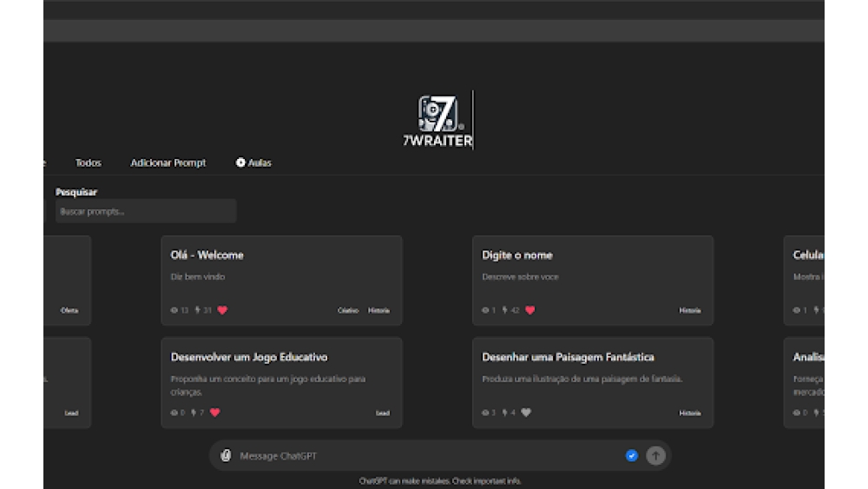Select Lead tag on Jogo Educativo card
Screen dimensions: 868x489
point(383,413)
